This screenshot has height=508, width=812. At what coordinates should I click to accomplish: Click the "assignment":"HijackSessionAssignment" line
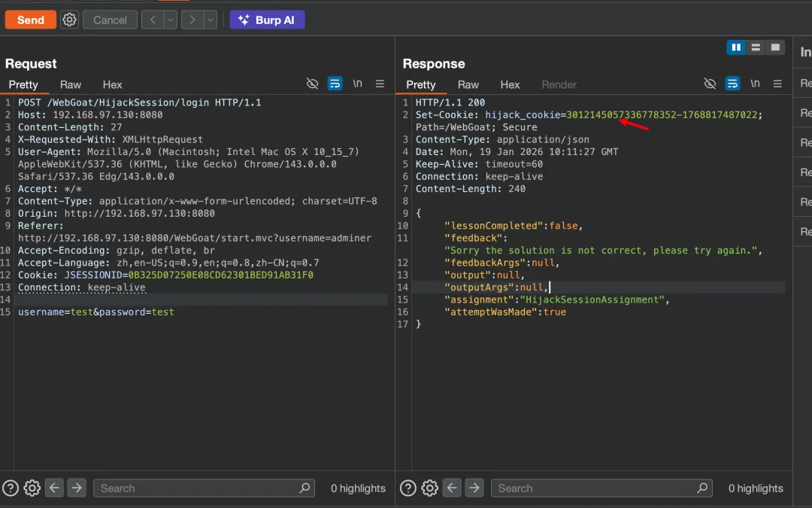click(x=557, y=300)
